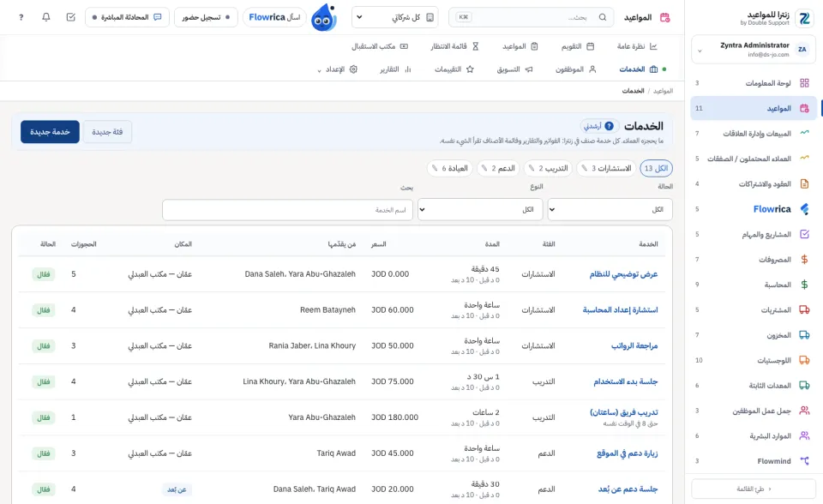Open المصروفات sidebar item

click(754, 260)
